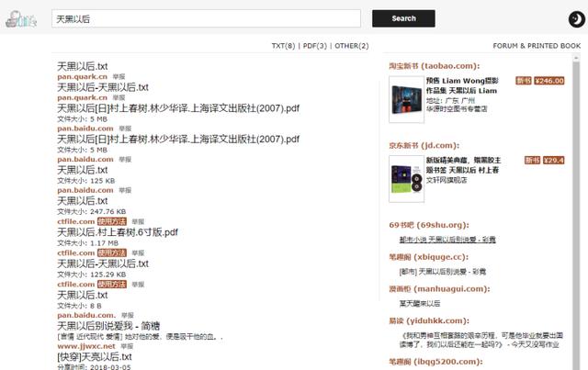Open 某天醒来以后 under manhuagui.com

point(420,303)
